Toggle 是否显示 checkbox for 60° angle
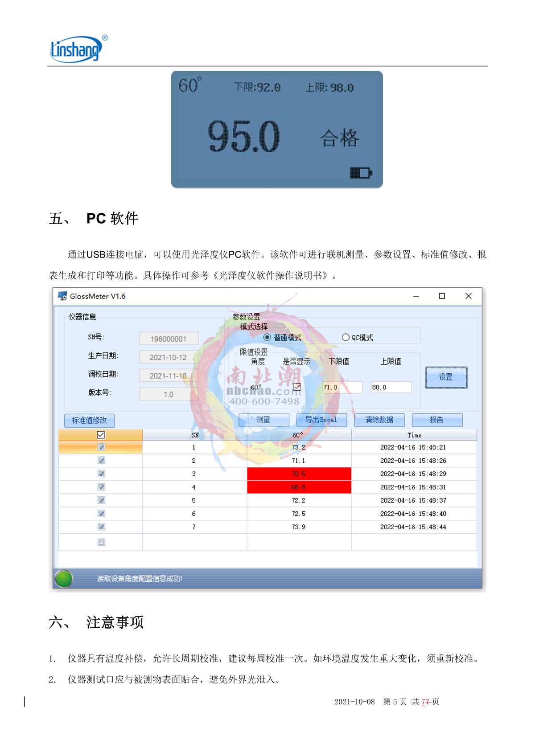This screenshot has width=535, height=756. click(x=297, y=387)
